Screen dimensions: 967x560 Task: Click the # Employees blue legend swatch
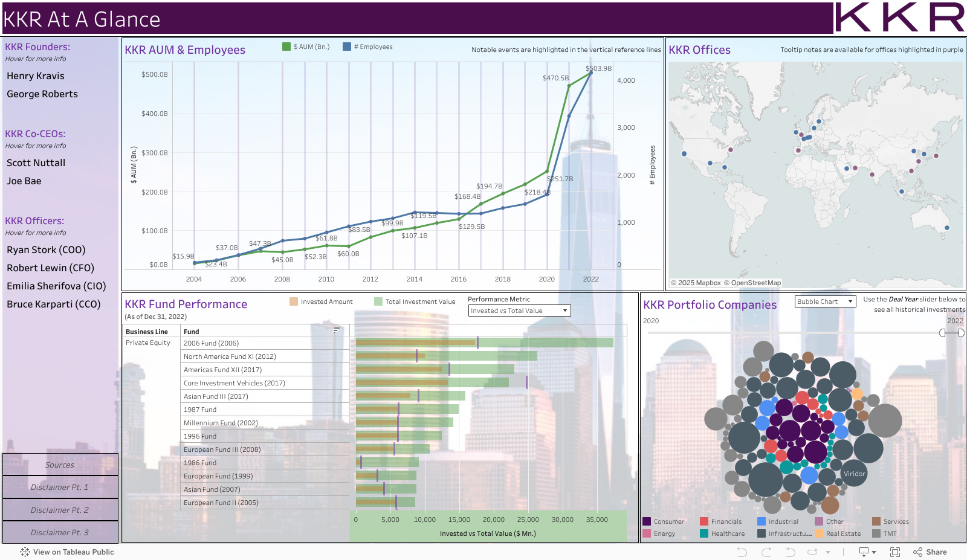[347, 47]
